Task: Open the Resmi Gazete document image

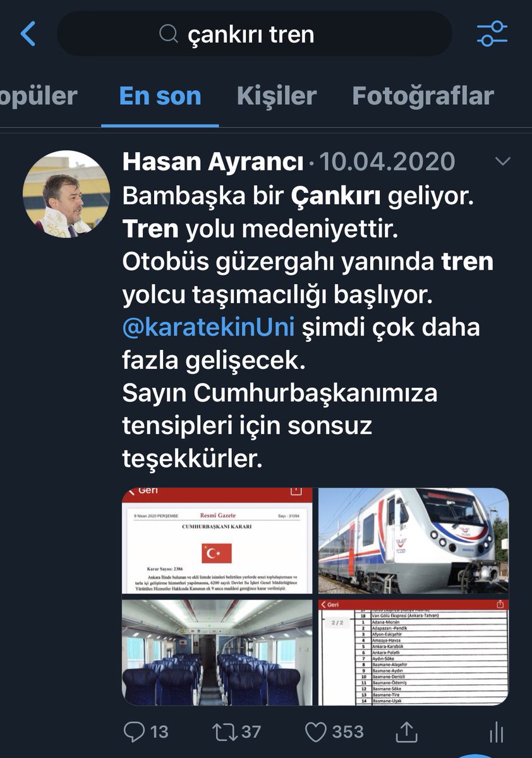Action: [217, 541]
